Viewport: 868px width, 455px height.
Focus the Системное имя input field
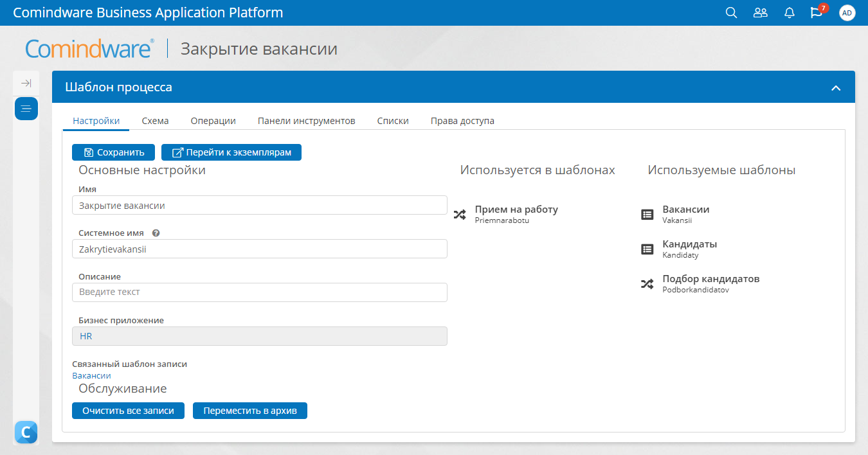point(260,249)
